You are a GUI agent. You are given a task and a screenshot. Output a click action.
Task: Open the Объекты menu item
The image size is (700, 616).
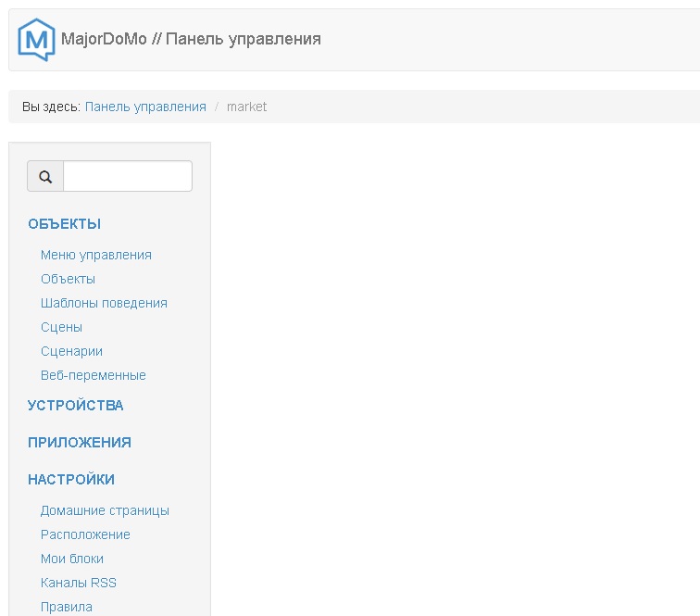[68, 279]
